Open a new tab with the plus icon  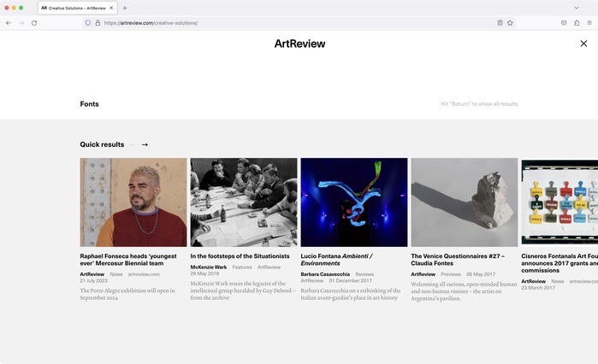125,8
